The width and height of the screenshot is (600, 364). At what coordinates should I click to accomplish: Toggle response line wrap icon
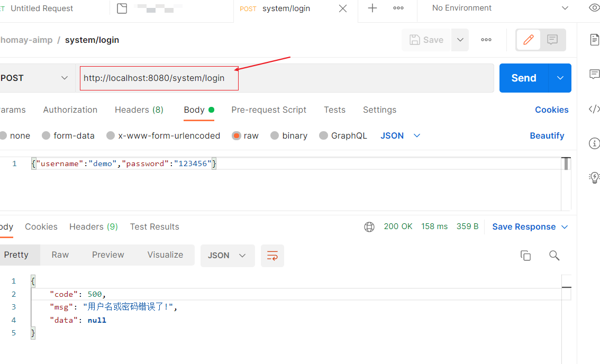272,256
